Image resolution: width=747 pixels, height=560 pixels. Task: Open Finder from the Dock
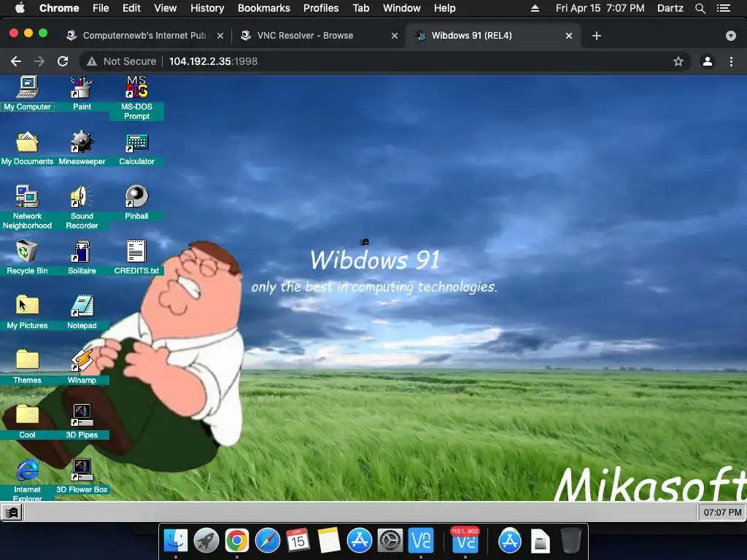coord(176,541)
